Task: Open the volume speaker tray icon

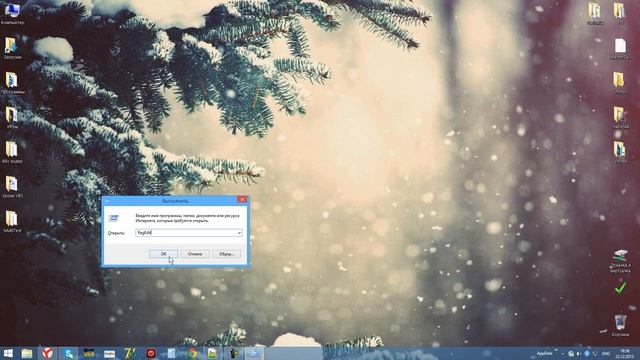Action: (578, 353)
